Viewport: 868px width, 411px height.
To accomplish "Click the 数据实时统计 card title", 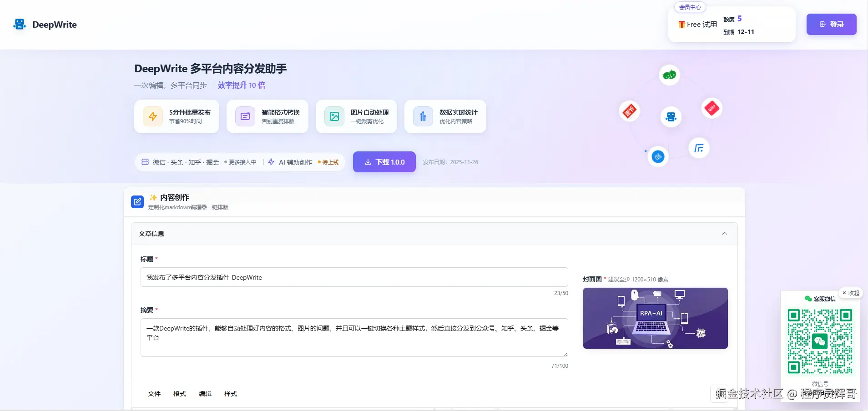I will click(459, 112).
